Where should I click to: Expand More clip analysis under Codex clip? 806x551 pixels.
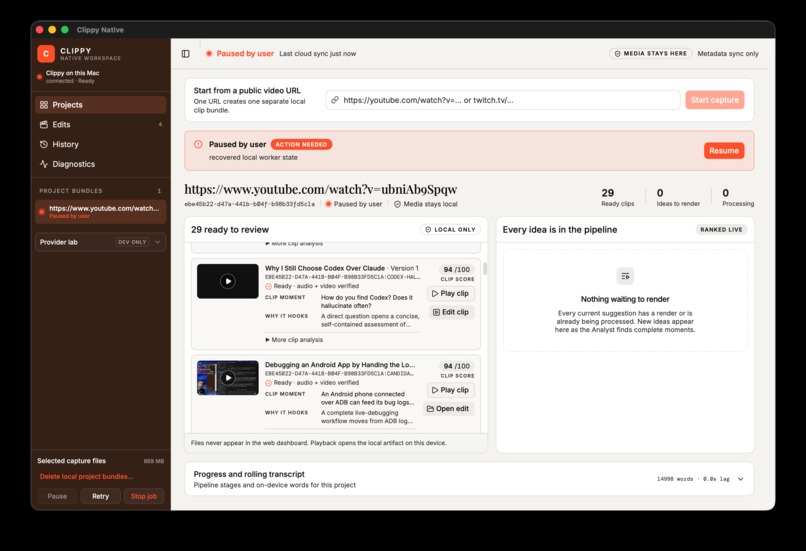tap(294, 340)
